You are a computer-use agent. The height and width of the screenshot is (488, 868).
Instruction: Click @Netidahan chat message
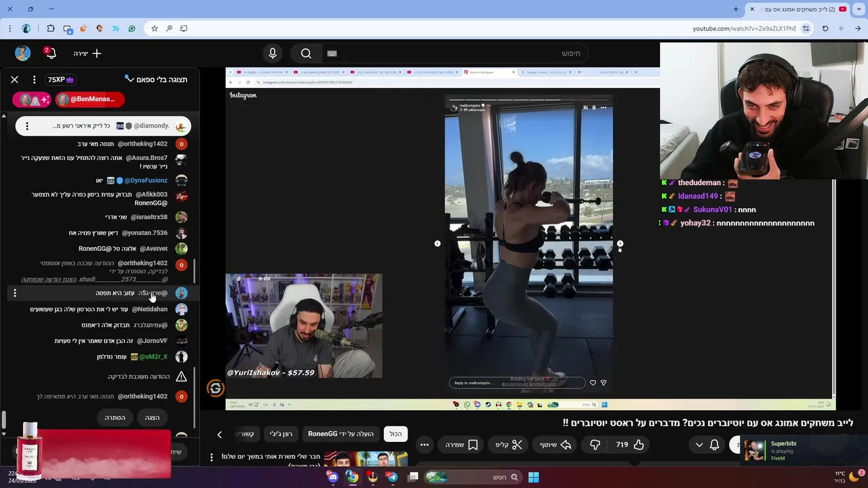point(98,309)
